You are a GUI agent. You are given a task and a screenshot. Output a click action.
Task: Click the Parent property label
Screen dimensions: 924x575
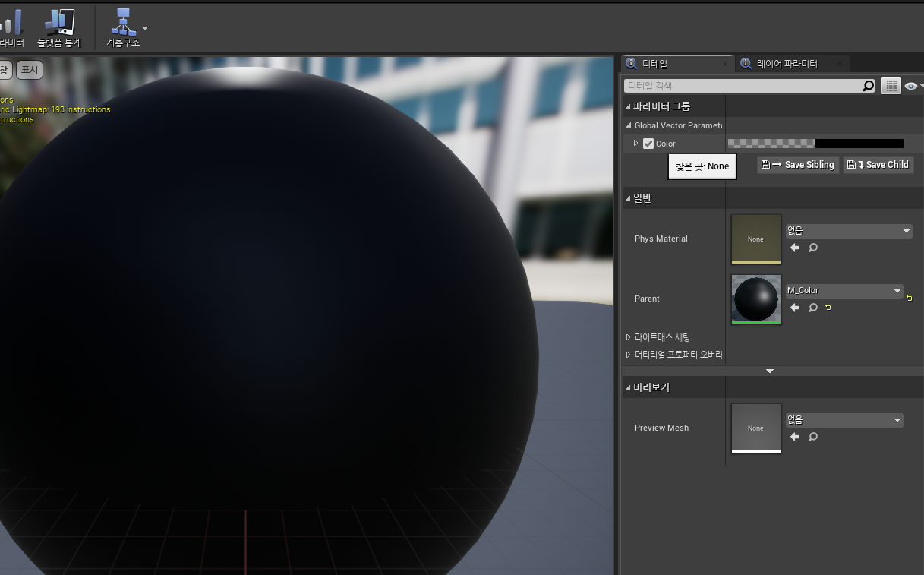pyautogui.click(x=647, y=299)
